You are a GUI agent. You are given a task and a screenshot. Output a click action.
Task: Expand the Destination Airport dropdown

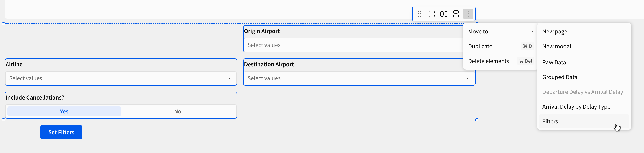[467, 78]
